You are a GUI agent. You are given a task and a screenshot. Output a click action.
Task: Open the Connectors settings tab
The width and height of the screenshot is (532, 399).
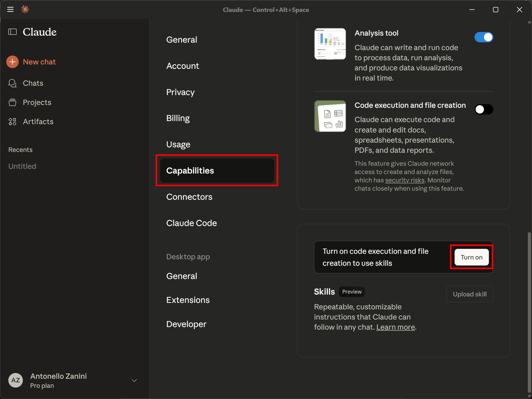point(189,197)
